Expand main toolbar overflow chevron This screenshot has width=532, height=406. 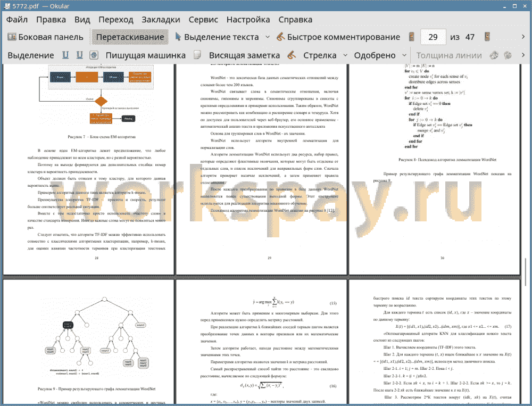coord(523,37)
